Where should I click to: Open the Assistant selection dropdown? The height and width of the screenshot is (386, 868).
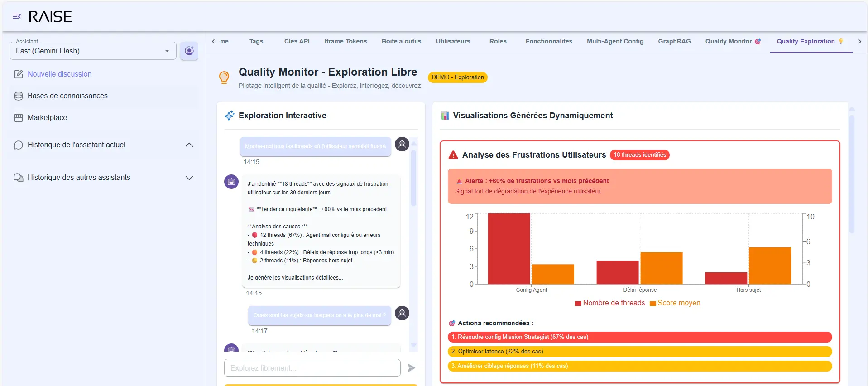click(x=93, y=51)
